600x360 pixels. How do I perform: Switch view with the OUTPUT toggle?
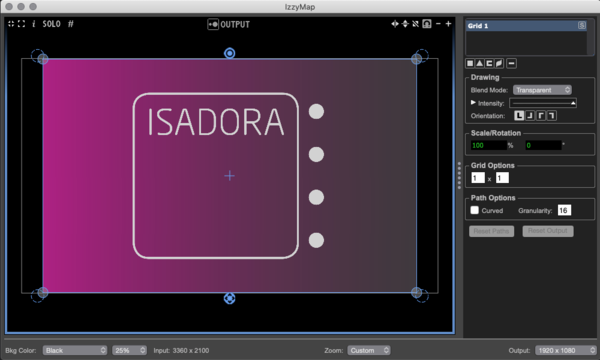pos(228,24)
